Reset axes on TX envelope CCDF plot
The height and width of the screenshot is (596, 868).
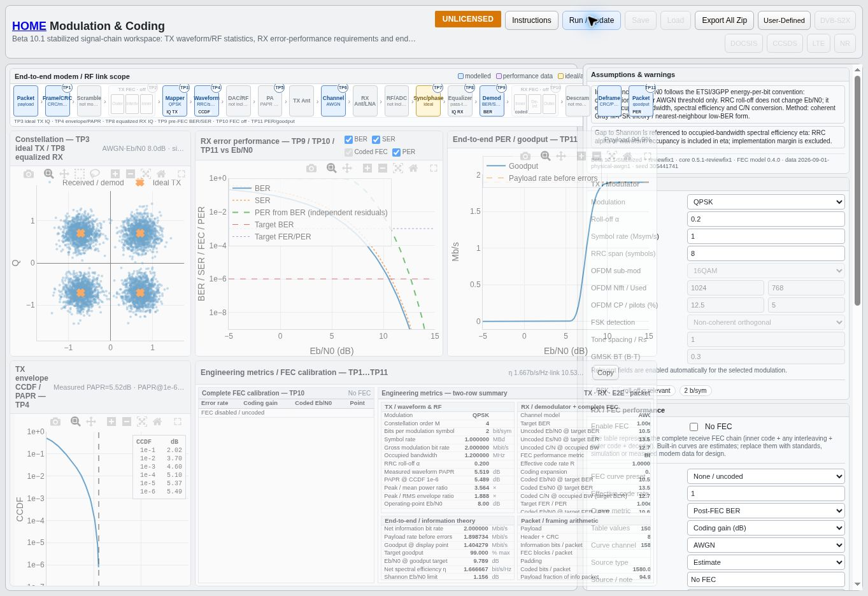click(x=157, y=422)
